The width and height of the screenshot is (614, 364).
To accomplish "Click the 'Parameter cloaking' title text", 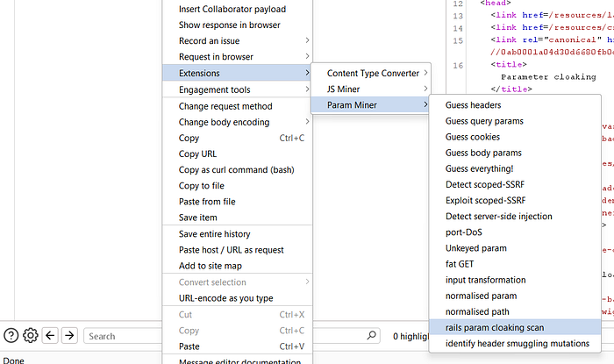I will 548,76.
